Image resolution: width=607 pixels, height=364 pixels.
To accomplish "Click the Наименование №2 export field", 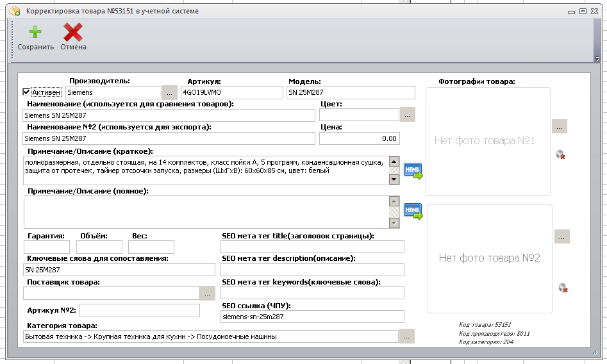I will coord(169,138).
